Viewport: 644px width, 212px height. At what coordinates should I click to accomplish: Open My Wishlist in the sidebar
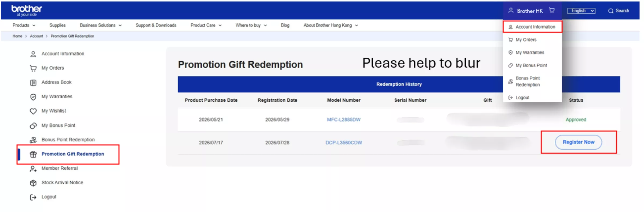point(54,111)
